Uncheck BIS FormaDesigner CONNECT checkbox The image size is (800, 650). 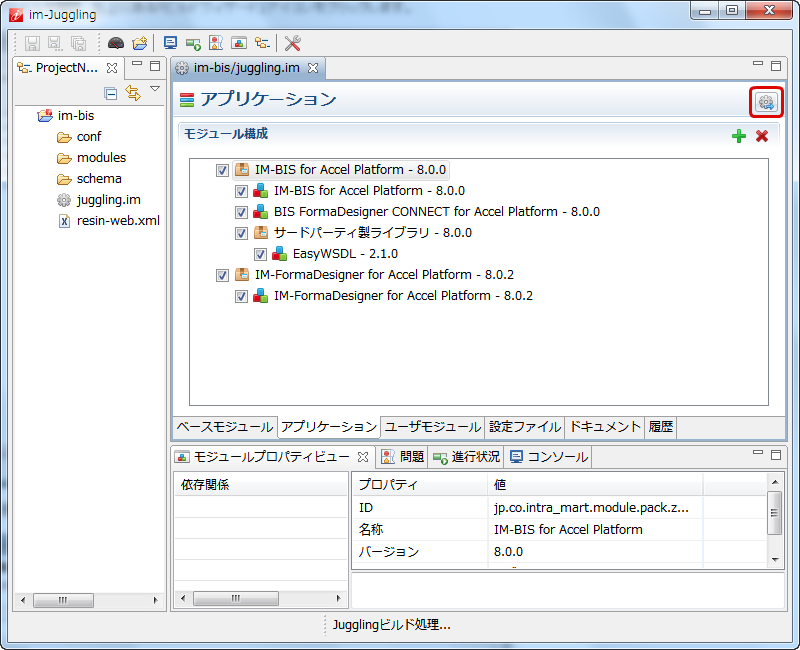pos(241,212)
